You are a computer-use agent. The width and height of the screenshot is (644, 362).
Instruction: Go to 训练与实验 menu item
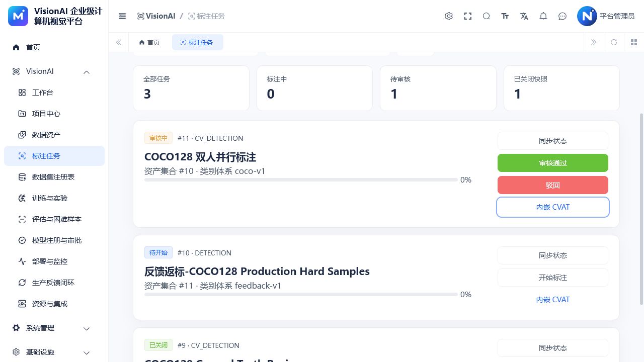pos(54,198)
